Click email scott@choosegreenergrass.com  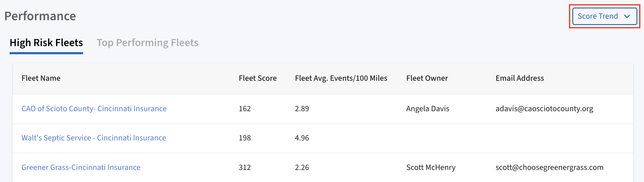549,167
